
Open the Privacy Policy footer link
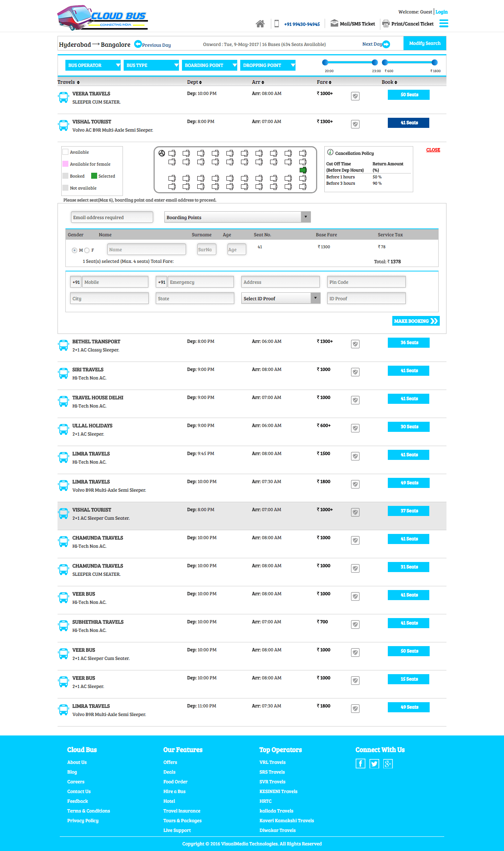[x=83, y=821]
